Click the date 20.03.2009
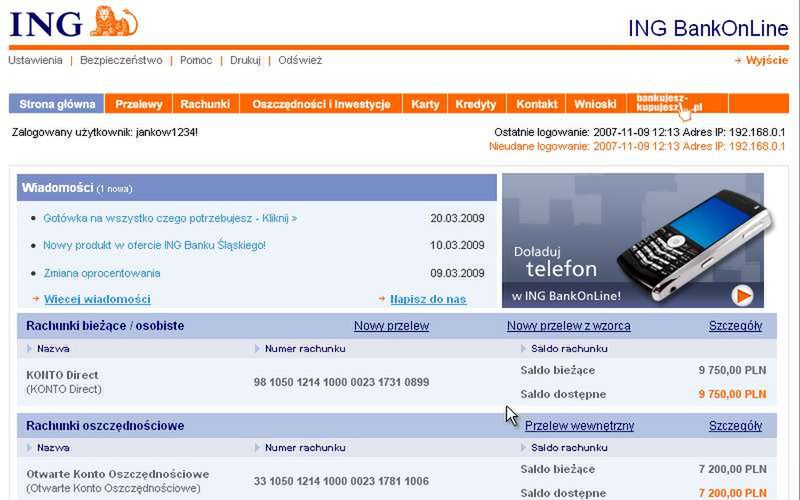 (457, 218)
